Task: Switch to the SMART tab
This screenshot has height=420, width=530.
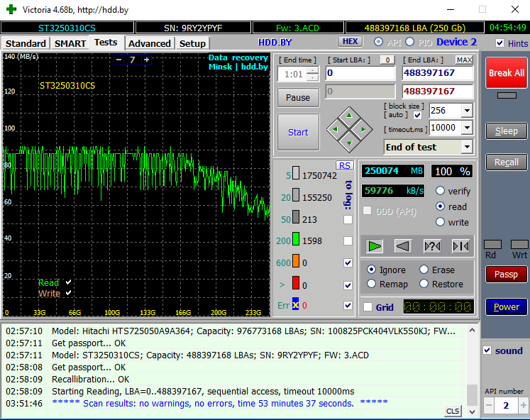Action: [x=70, y=43]
